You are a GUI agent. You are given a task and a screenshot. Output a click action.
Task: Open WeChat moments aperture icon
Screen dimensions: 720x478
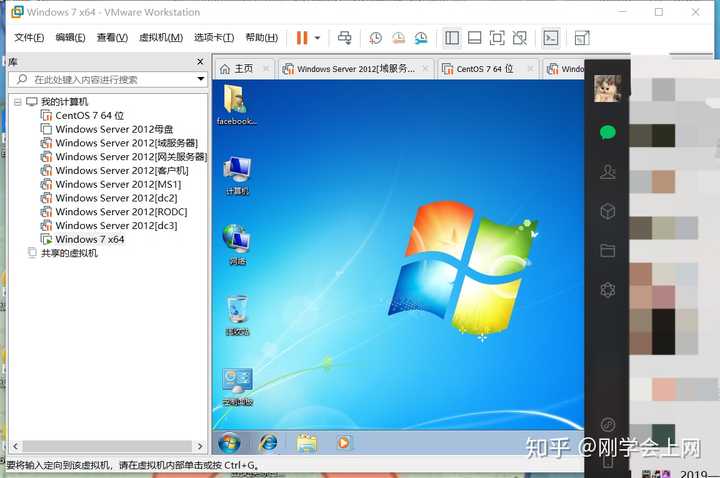click(608, 290)
